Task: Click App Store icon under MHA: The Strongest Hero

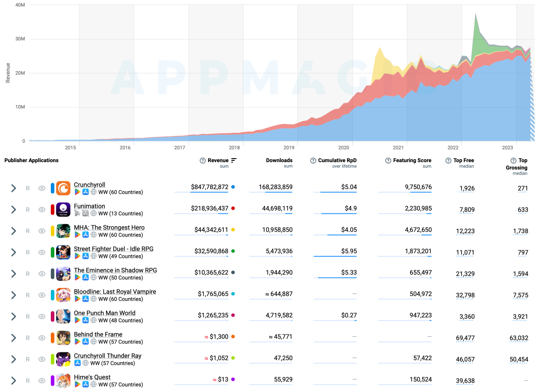Action: (x=86, y=235)
